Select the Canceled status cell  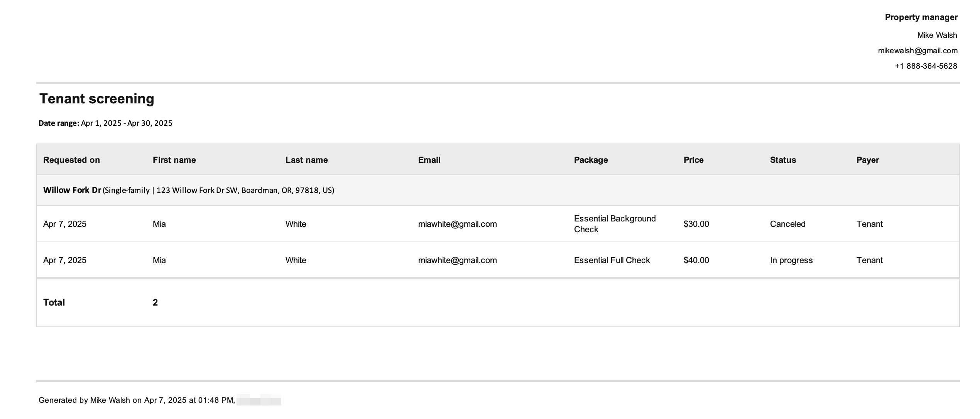787,224
